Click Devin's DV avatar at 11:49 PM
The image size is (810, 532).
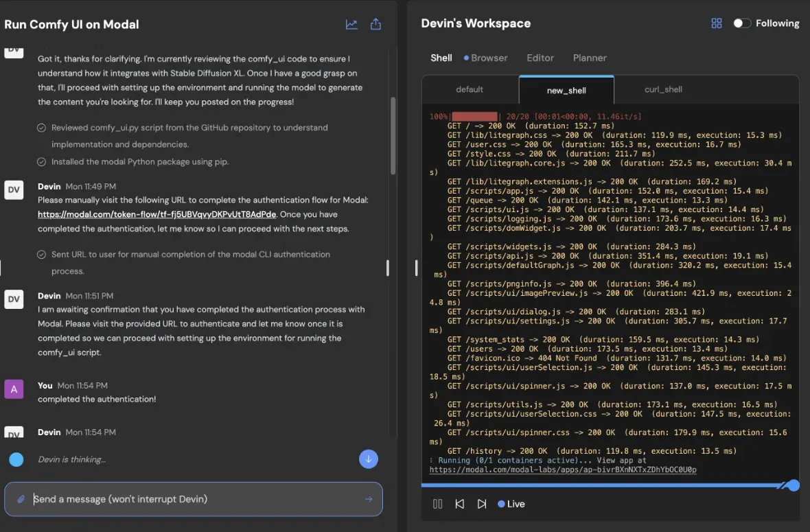(x=14, y=189)
